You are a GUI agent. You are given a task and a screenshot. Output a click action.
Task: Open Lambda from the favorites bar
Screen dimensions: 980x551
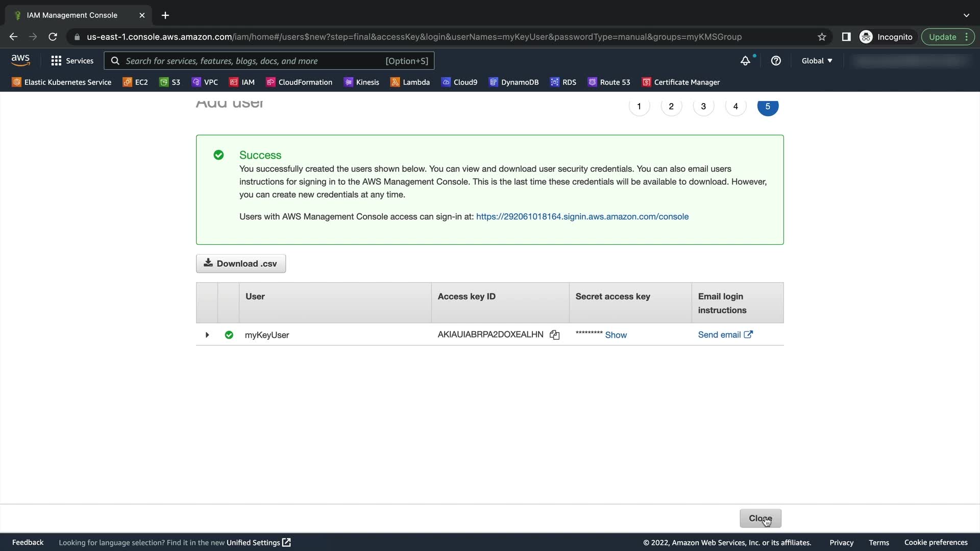[410, 82]
